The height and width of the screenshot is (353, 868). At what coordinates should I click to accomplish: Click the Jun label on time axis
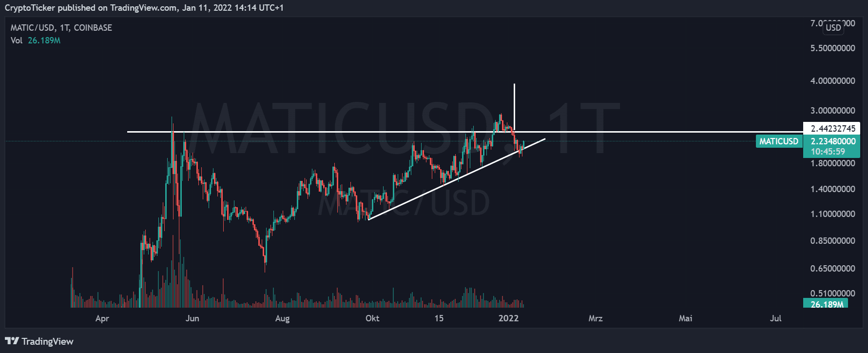click(192, 318)
